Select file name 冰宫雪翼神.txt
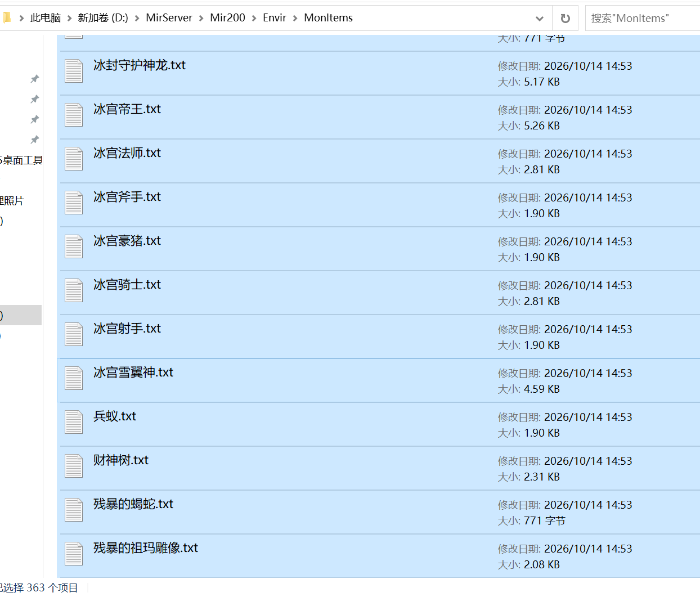Viewport: 700px width, 597px height. [x=133, y=372]
